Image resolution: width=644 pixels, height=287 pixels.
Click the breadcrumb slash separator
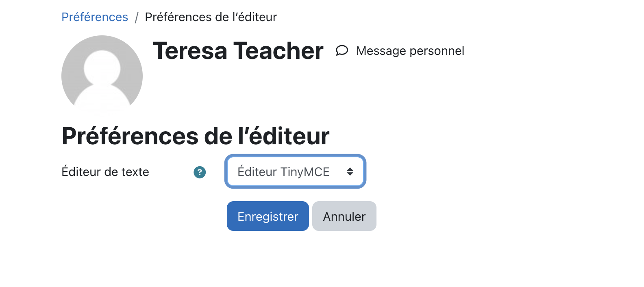click(137, 17)
